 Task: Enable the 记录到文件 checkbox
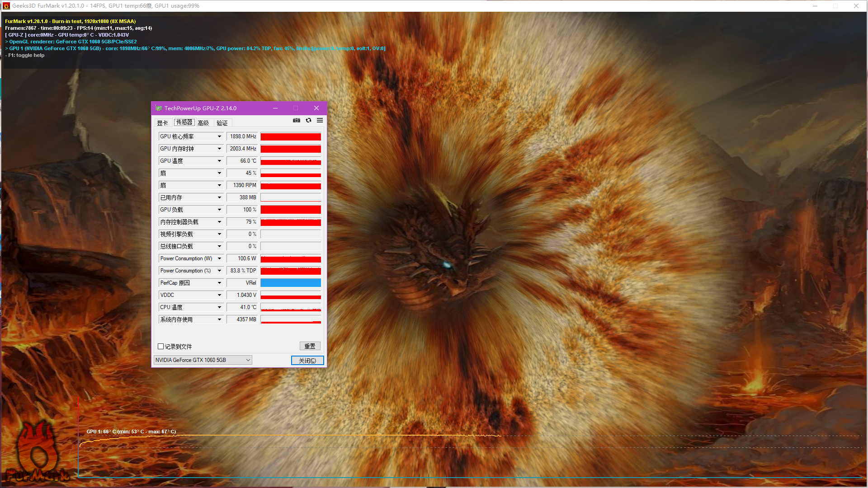pyautogui.click(x=160, y=347)
